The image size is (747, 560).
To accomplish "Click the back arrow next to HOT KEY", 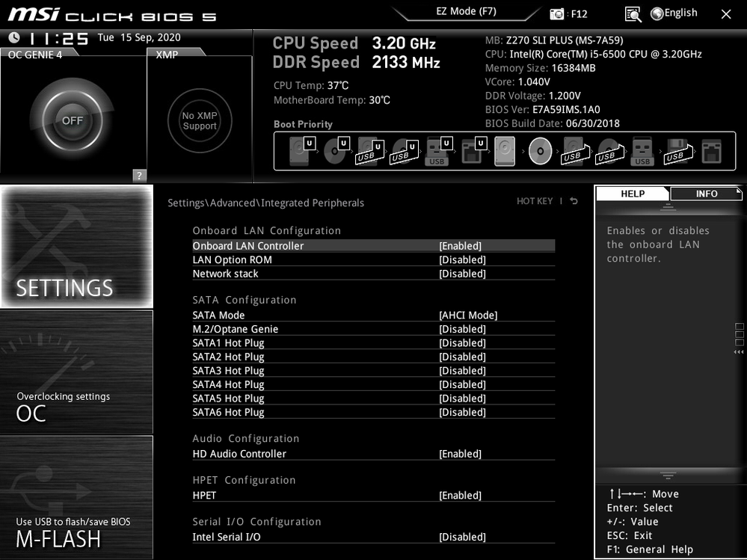I will 574,201.
